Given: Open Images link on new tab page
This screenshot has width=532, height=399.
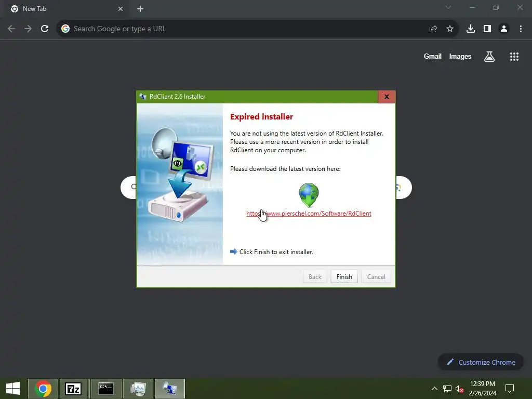Looking at the screenshot, I should pos(460,56).
